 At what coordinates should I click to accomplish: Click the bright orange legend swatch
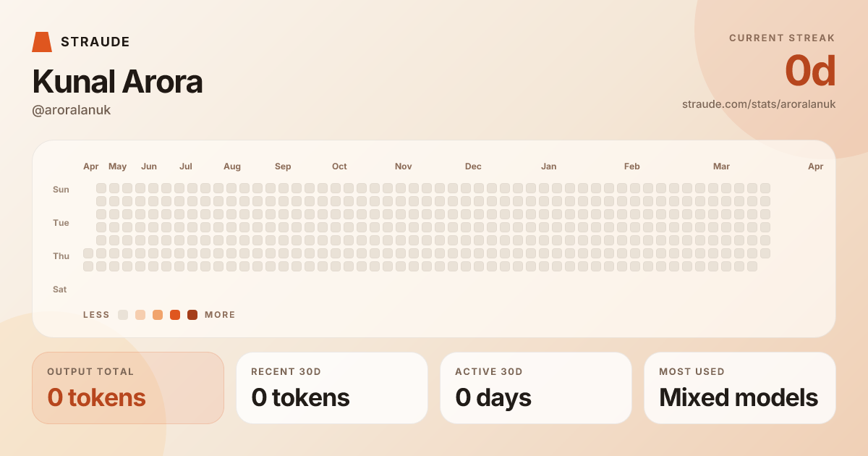pos(175,315)
